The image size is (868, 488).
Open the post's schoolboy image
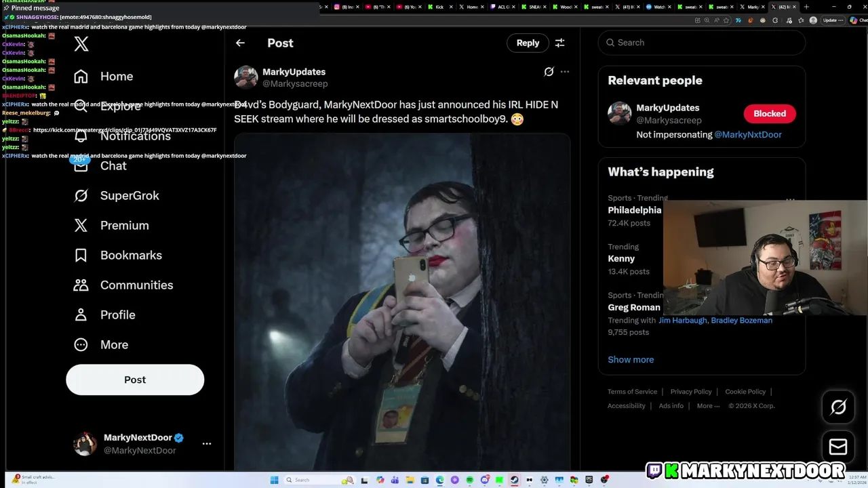pos(402,302)
